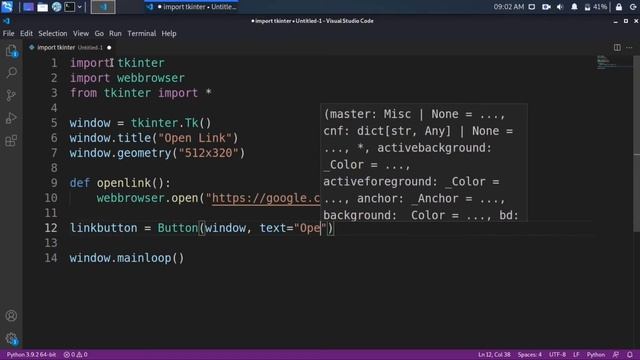Screen dimensions: 640x360
Task: Open the volume control tray icon
Action: 560,7
